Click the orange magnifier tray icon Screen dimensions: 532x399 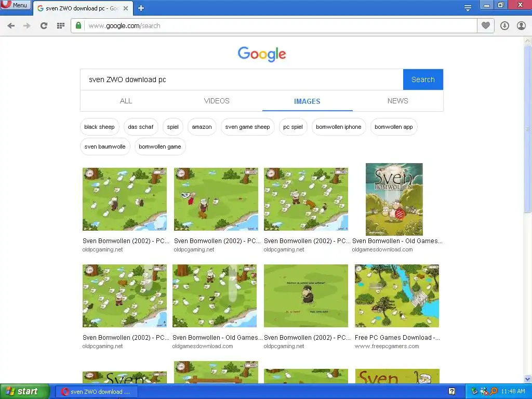(494, 392)
